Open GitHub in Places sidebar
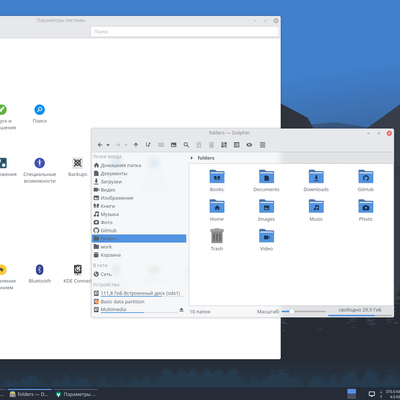Screen dimensions: 400x400 139,230
